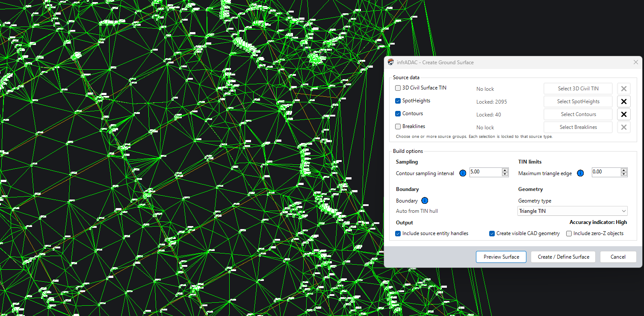The width and height of the screenshot is (644, 316).
Task: Uncheck the SpotHeights source checkbox
Action: (x=398, y=101)
